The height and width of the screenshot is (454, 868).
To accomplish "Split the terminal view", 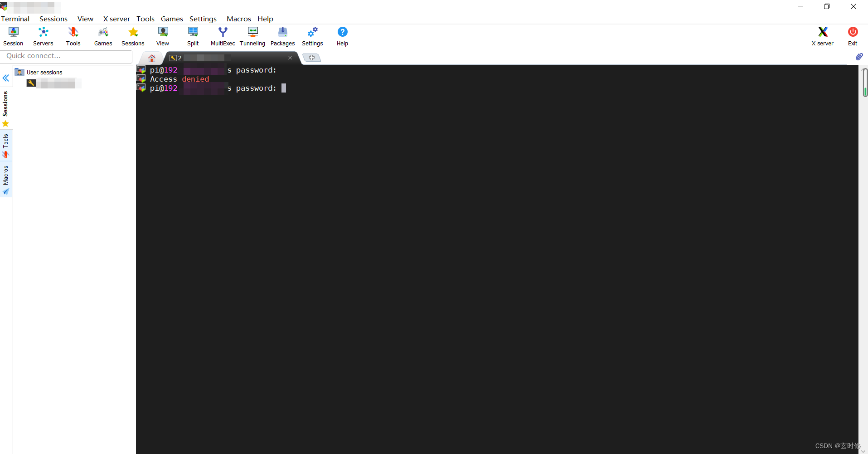I will [193, 36].
